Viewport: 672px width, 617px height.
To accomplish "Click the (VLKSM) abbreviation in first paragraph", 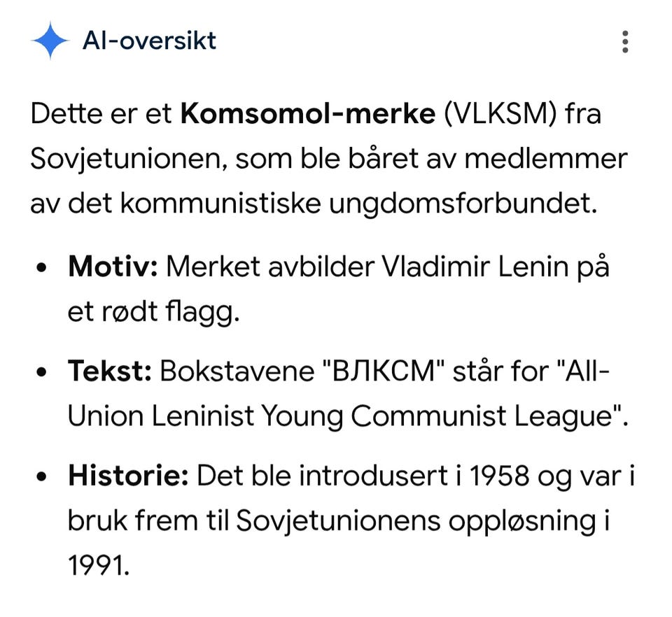I will pos(500,114).
